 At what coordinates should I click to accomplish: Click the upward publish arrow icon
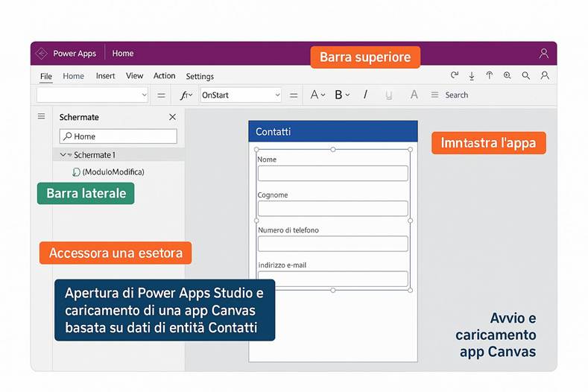tap(490, 75)
